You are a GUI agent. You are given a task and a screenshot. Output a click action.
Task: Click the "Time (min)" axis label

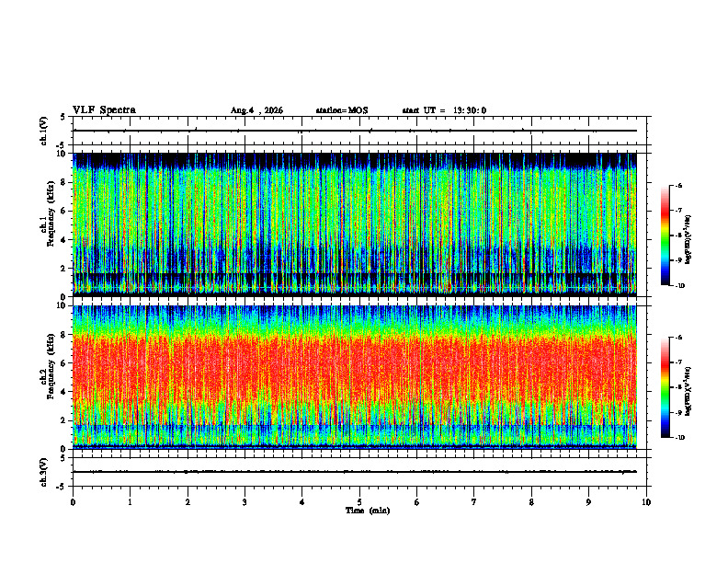(368, 511)
